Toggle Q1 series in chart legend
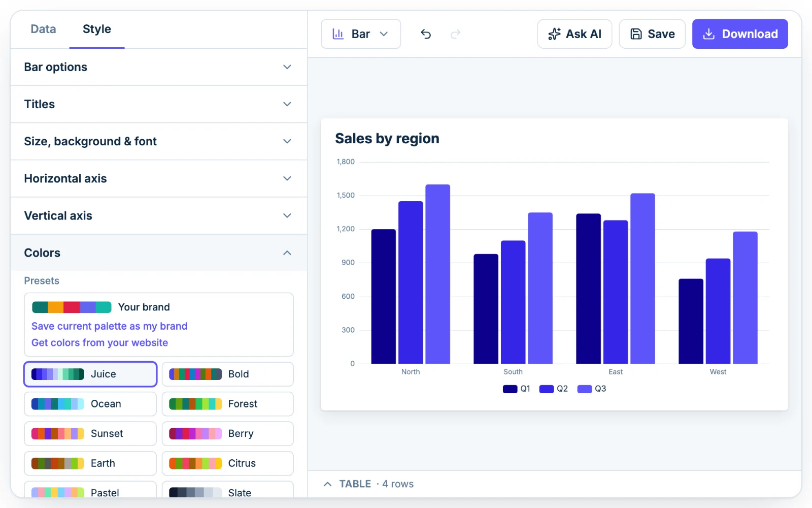812x508 pixels. click(517, 389)
